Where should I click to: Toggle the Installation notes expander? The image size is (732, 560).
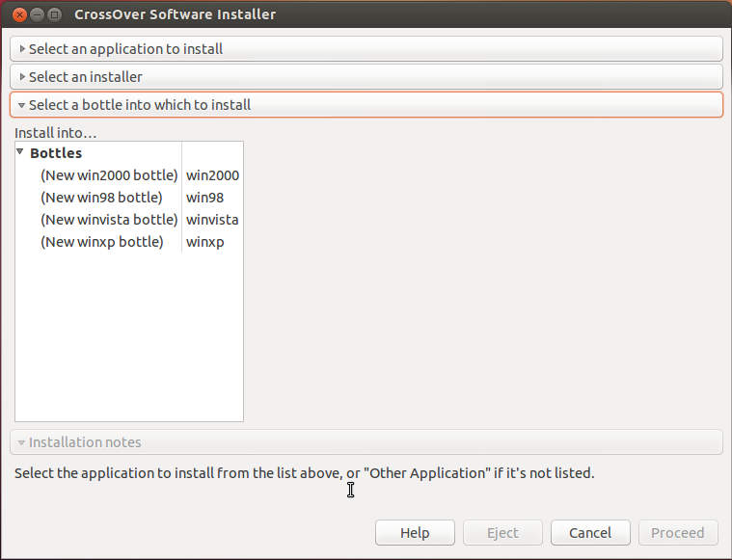tap(366, 442)
